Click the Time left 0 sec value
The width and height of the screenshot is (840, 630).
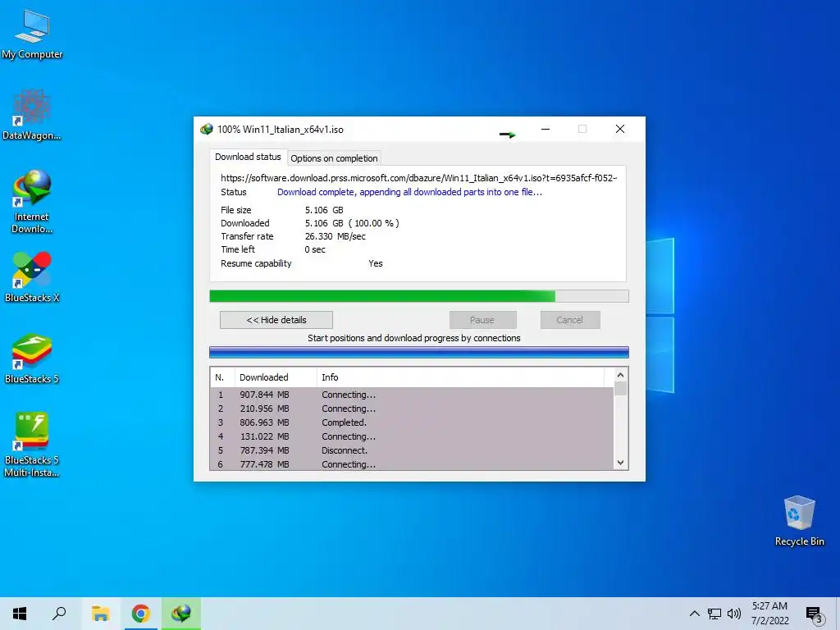pos(315,249)
